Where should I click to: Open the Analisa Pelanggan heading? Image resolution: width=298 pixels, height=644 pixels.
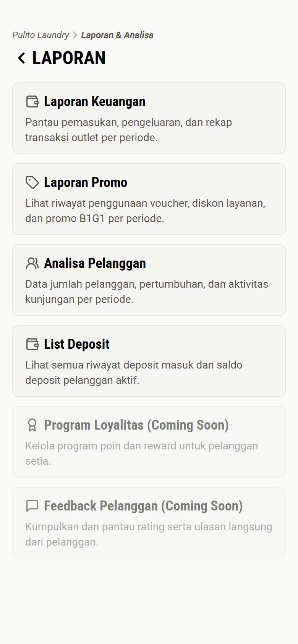click(x=95, y=263)
